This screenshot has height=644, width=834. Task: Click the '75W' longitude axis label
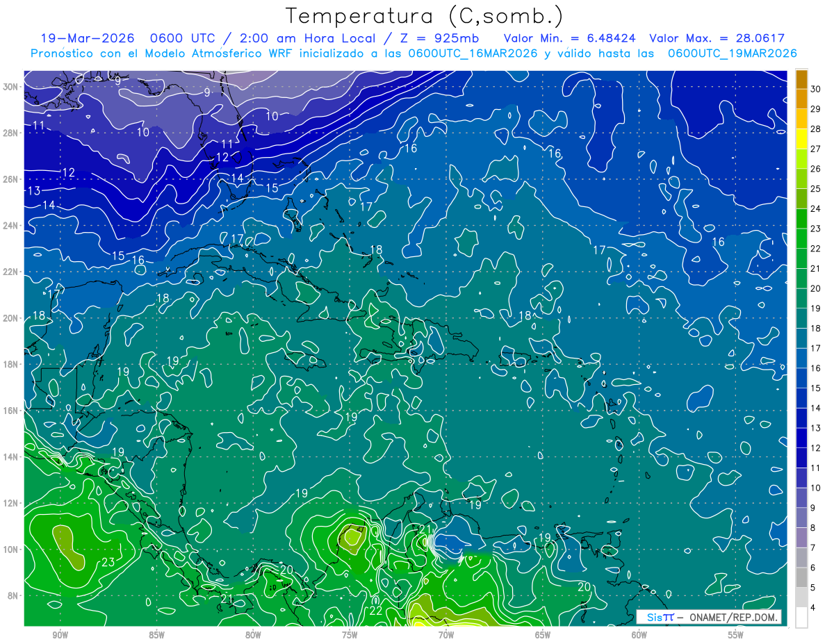[350, 635]
